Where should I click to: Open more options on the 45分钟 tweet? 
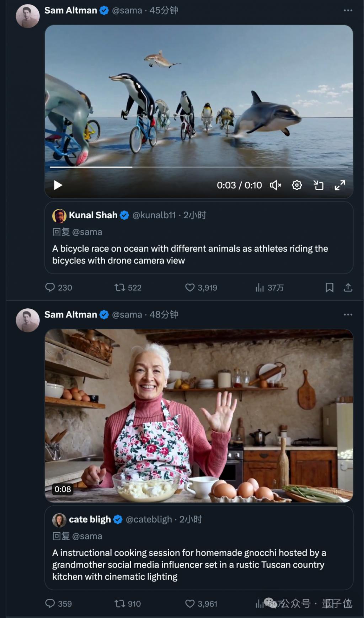coord(348,11)
